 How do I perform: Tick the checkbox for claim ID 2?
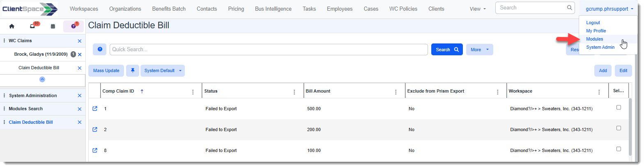(619, 128)
